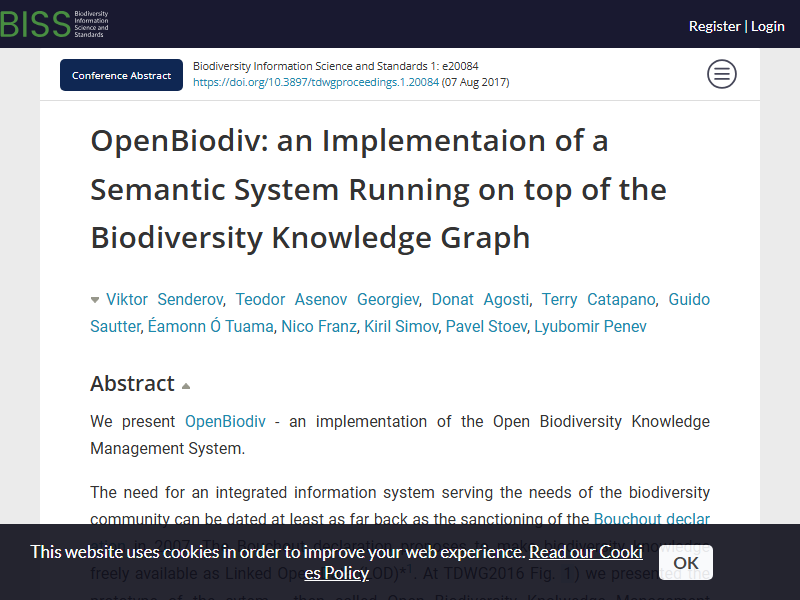Open author Lyubomir Penev
Viewport: 800px width, 600px height.
coord(590,326)
